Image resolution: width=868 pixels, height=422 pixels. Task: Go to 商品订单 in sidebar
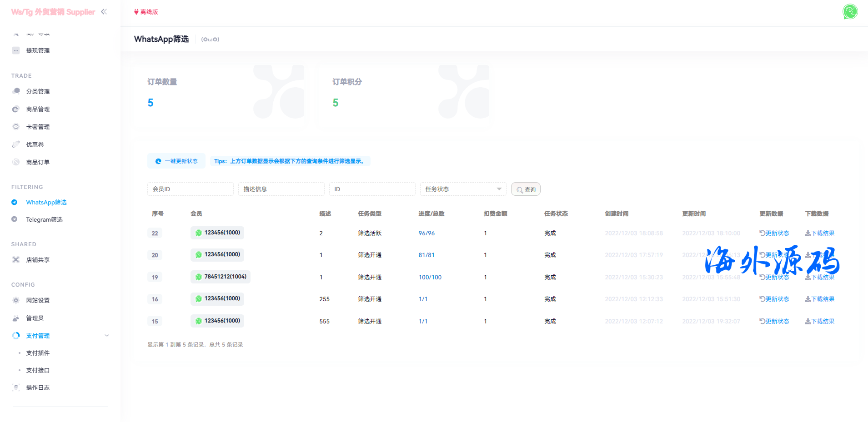[38, 162]
